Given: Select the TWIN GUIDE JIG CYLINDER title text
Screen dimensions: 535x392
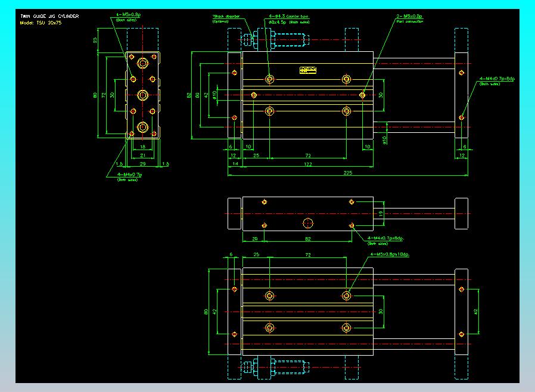Looking at the screenshot, I should (49, 16).
